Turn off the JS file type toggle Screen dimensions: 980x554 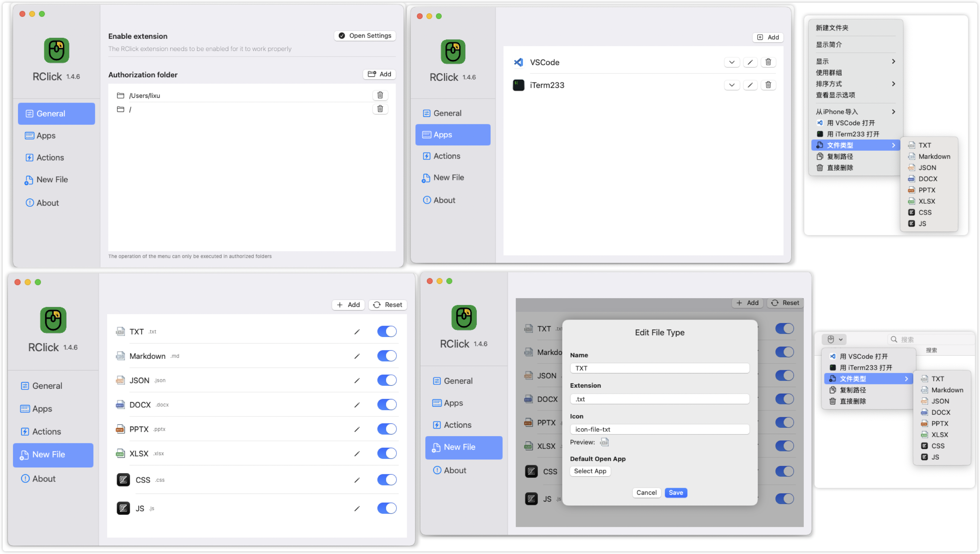coord(386,508)
